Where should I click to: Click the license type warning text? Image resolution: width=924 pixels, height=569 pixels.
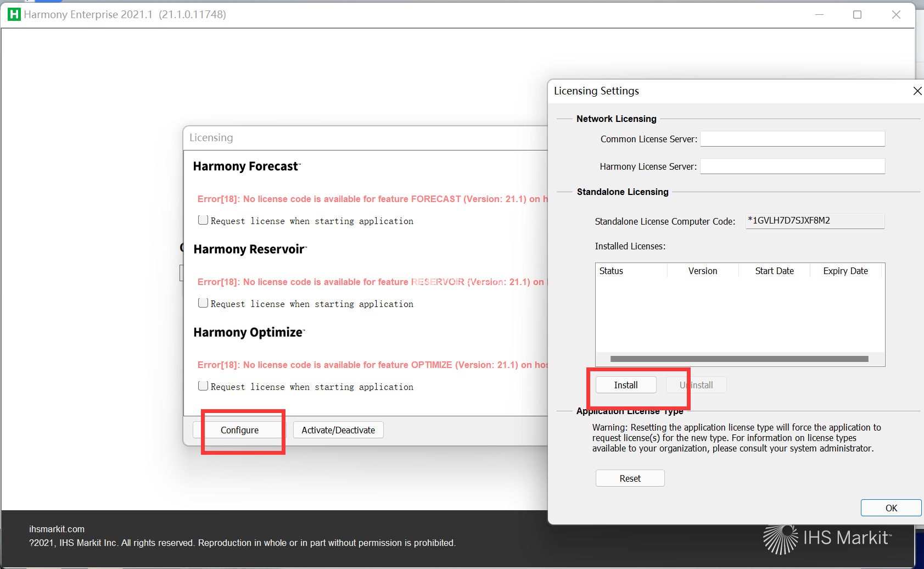coord(736,438)
